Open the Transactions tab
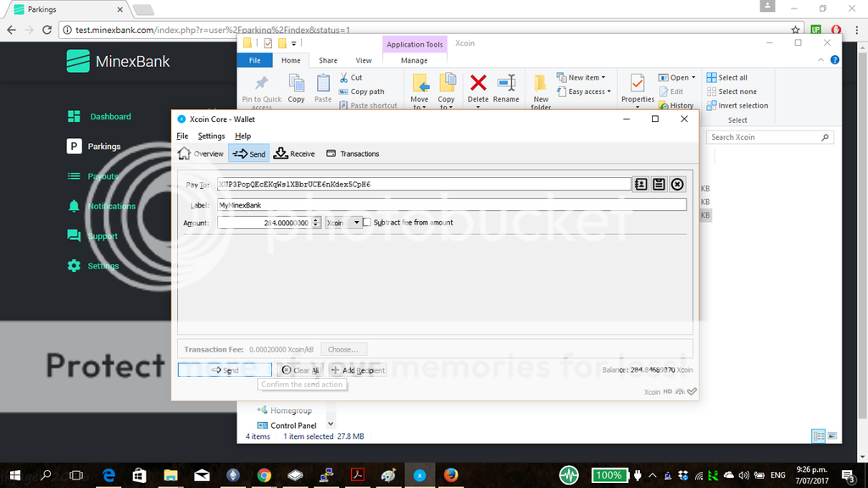Viewport: 868px width, 488px height. [353, 154]
